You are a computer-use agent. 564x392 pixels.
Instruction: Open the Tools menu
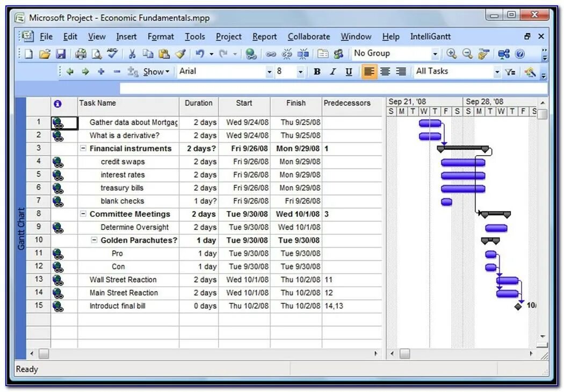tap(194, 37)
